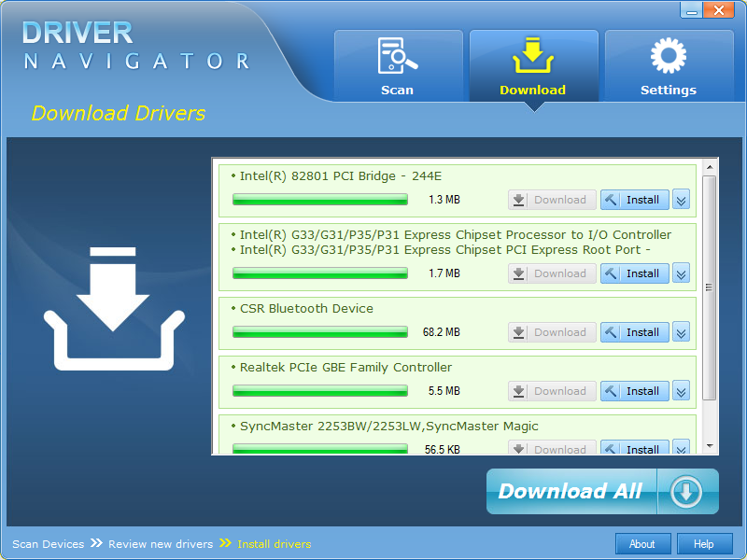
Task: Click the driver list scrollbar thumb
Action: [x=710, y=288]
